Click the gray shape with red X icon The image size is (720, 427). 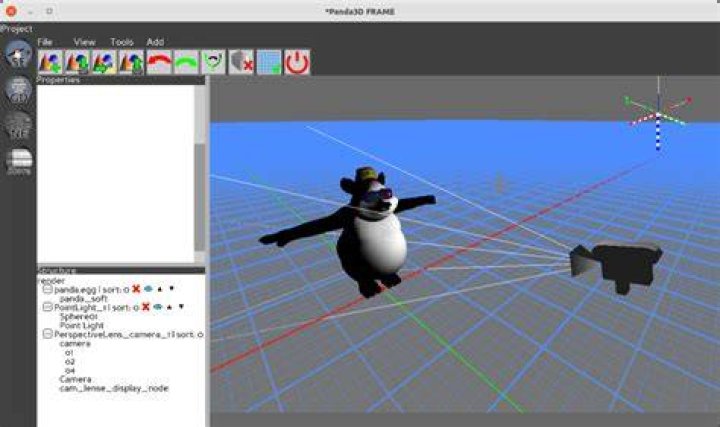pyautogui.click(x=241, y=62)
